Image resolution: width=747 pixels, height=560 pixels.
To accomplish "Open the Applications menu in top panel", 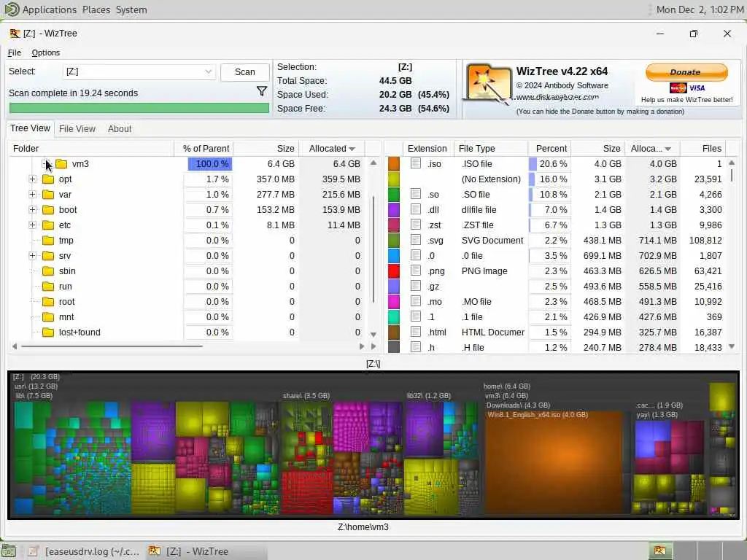I will point(50,9).
